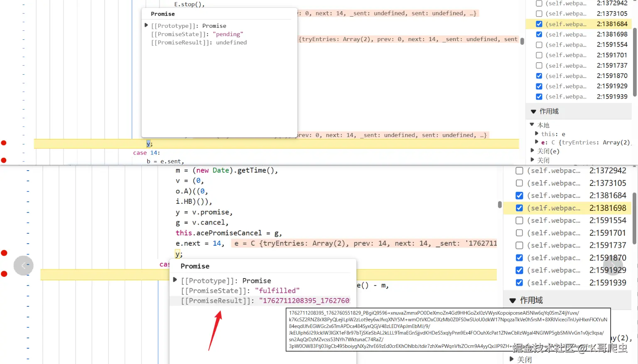Click the lower code editor vertical scrollbar thumb
The width and height of the screenshot is (638, 364).
point(500,205)
